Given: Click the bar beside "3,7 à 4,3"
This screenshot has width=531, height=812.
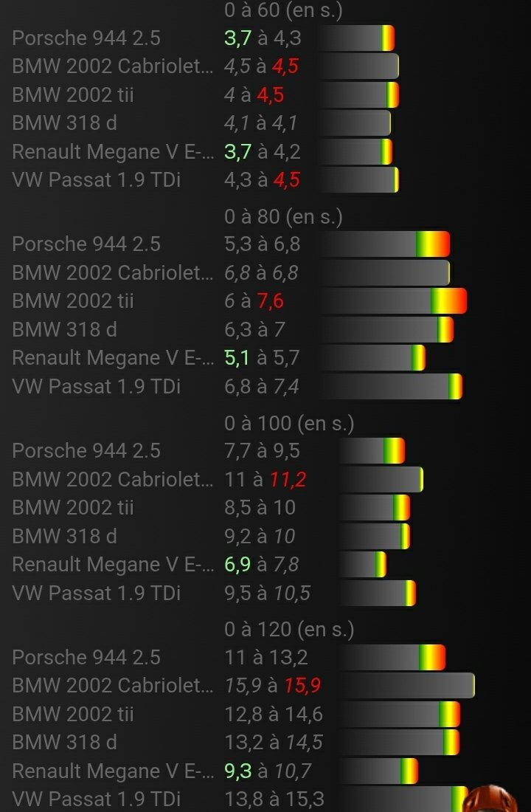Looking at the screenshot, I should tap(357, 38).
